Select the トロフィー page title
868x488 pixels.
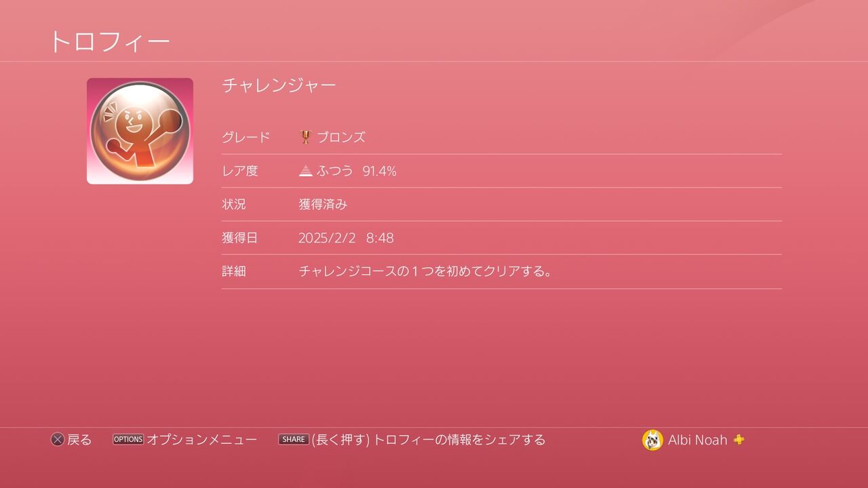[x=109, y=41]
